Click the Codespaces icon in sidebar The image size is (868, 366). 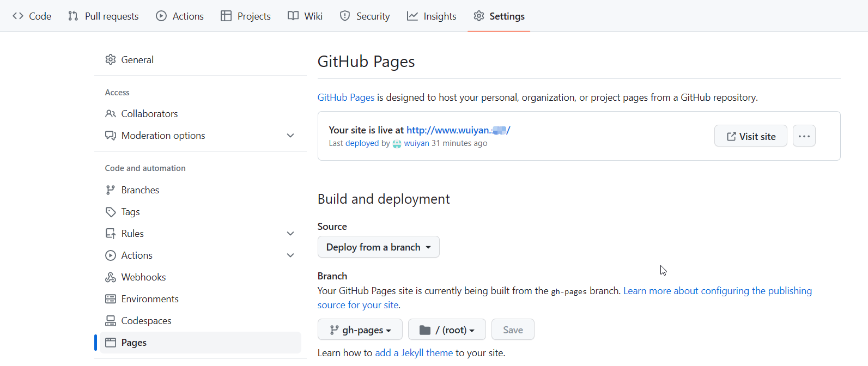[x=111, y=321]
